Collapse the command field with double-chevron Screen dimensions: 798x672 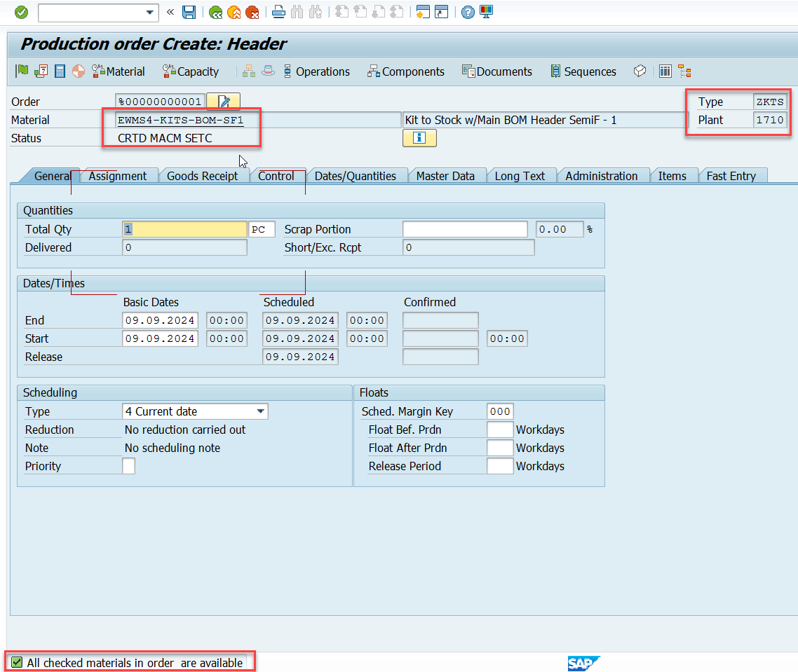[170, 12]
